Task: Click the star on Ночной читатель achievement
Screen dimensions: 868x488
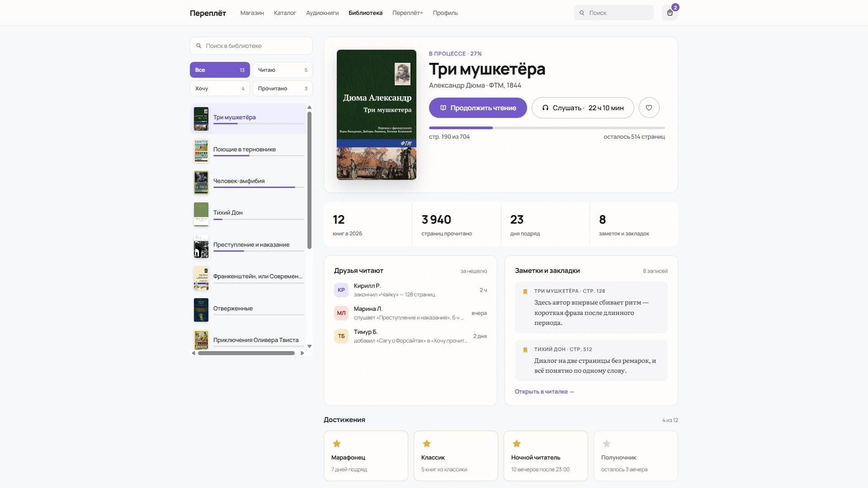Action: [x=517, y=444]
